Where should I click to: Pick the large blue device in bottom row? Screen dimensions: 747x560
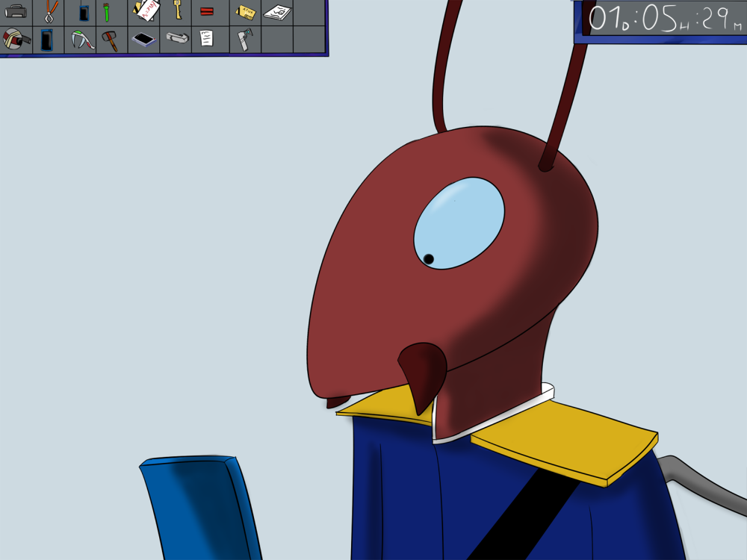point(48,39)
